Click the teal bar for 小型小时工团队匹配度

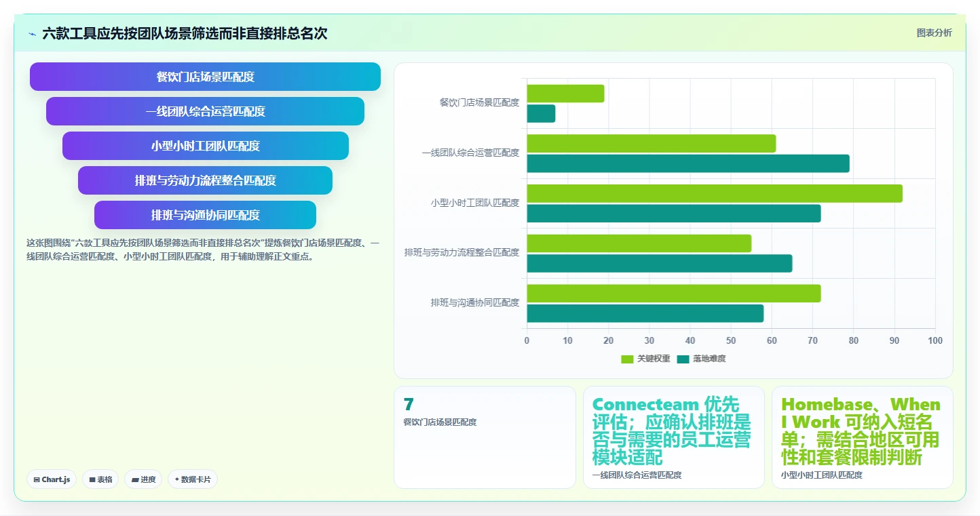(674, 214)
